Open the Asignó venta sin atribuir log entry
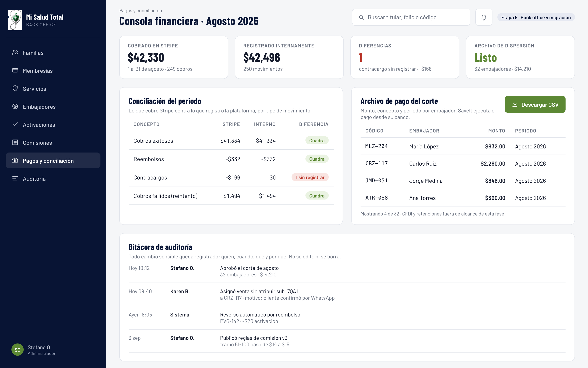 (x=347, y=294)
